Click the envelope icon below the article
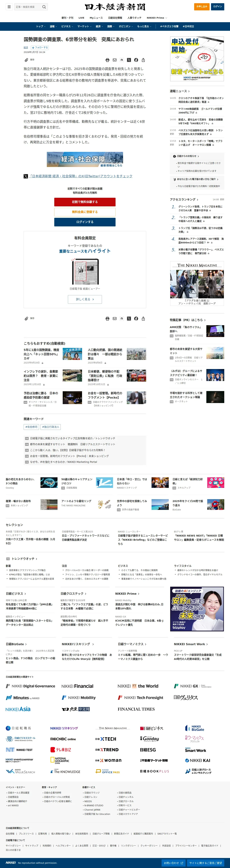Viewport: 230px width, 868px height. [115, 318]
